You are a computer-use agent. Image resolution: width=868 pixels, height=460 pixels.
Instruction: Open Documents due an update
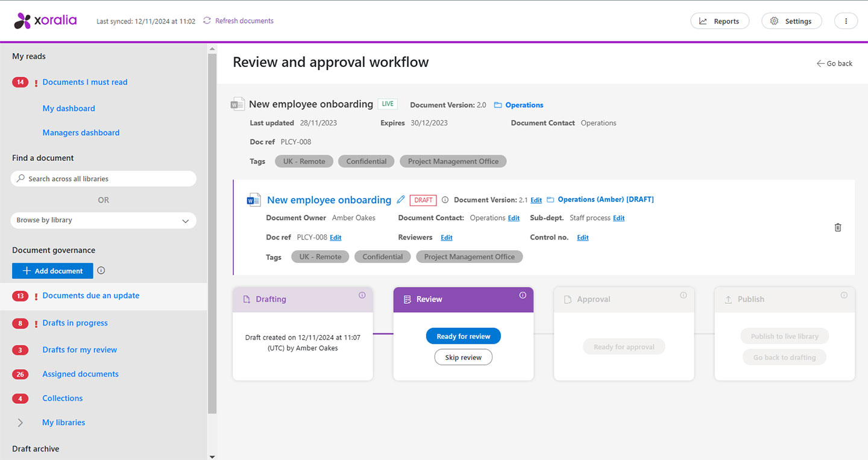91,295
